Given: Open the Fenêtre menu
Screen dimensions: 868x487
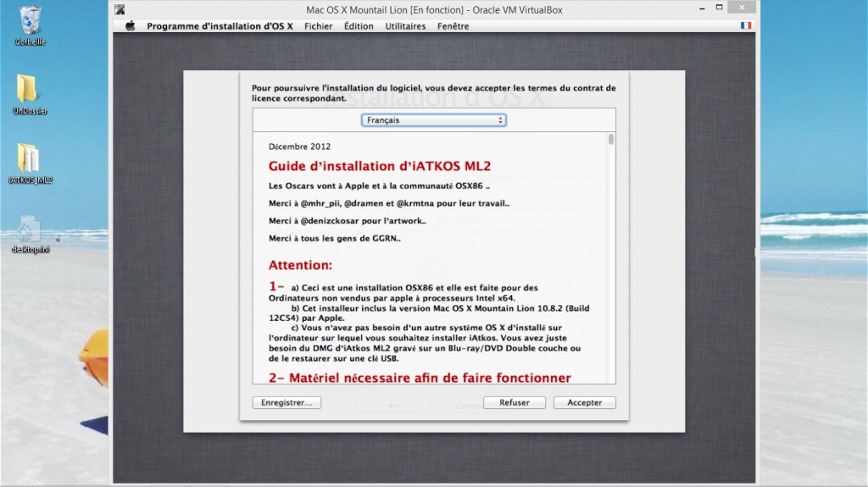Looking at the screenshot, I should click(453, 26).
